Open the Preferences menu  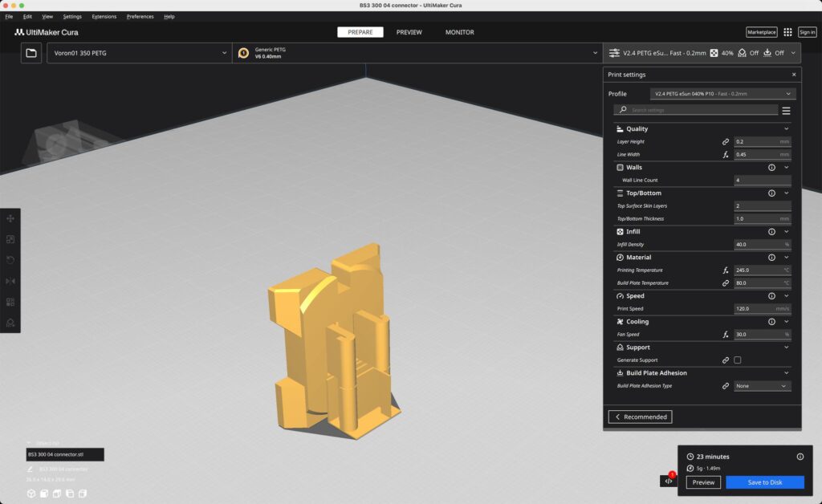coord(140,17)
